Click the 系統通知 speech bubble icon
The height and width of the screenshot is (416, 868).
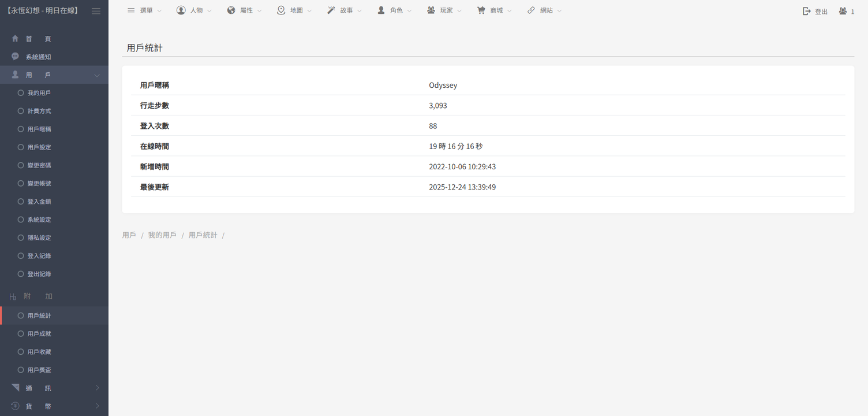[15, 57]
